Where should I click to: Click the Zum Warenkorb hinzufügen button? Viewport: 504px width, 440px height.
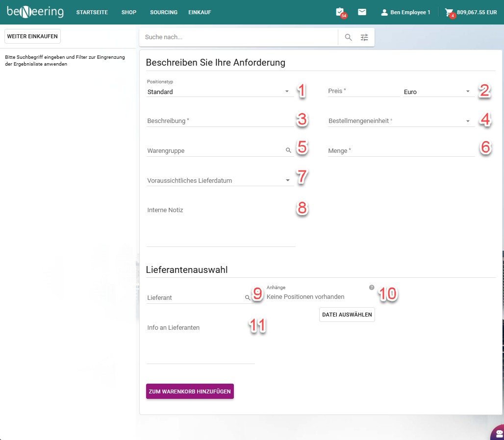point(190,391)
